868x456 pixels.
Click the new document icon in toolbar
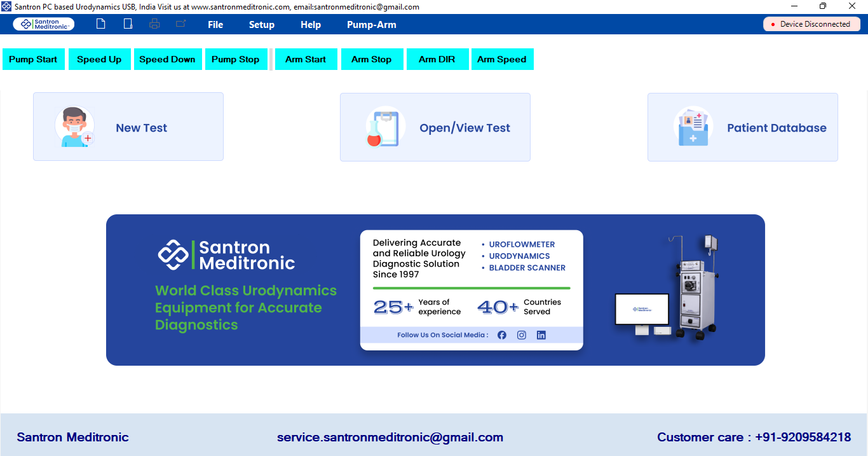(100, 24)
